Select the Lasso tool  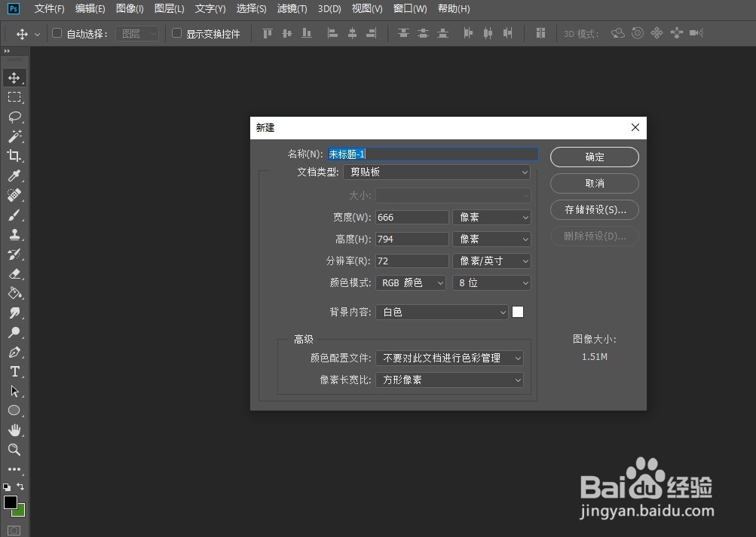tap(16, 116)
